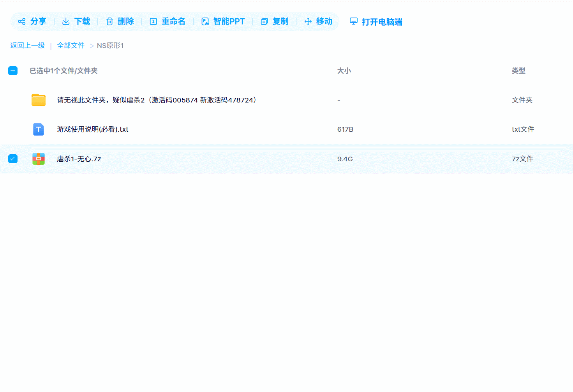The width and height of the screenshot is (573, 392).
Task: Uncheck 虐杀1-无心.7z selection checkbox
Action: [x=13, y=159]
